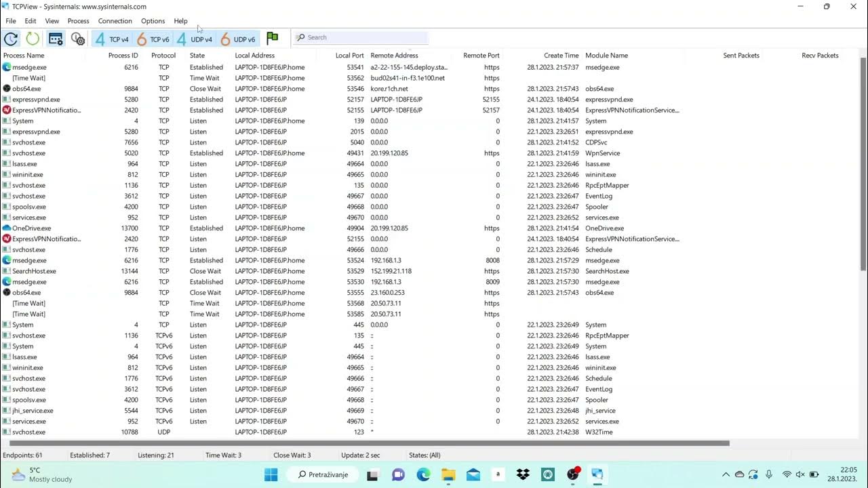This screenshot has width=868, height=488.
Task: Select the SearchHost.exe row icon
Action: coord(7,271)
